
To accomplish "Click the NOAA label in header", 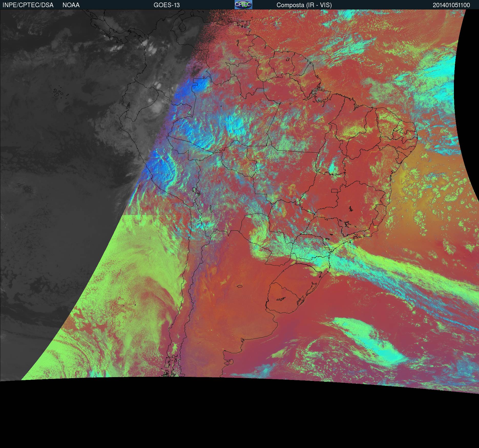I will (x=71, y=5).
